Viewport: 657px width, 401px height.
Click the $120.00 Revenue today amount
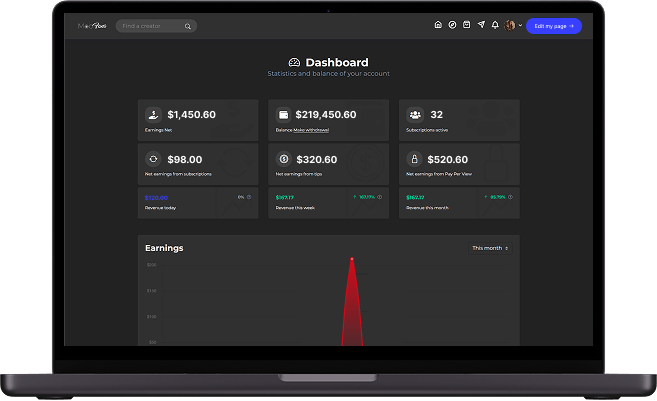[156, 198]
